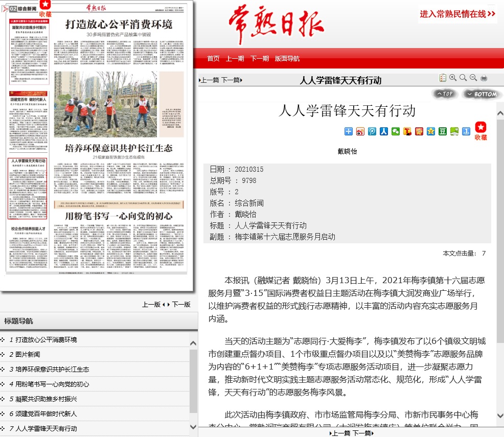
Task: Open 下一期 next issue
Action: tap(260, 58)
